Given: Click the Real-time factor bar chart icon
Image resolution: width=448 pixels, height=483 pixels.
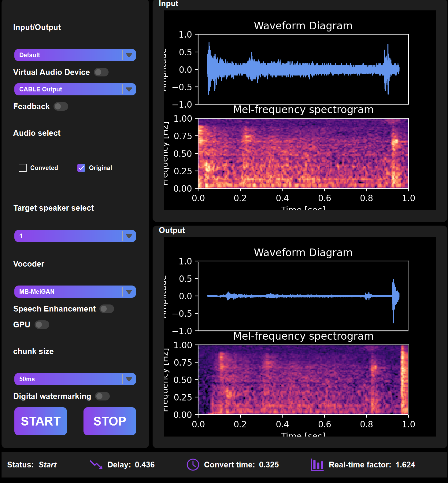Looking at the screenshot, I should 317,465.
